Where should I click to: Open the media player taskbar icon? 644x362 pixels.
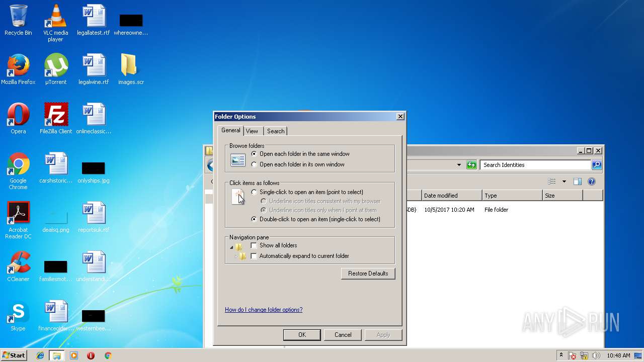point(74,355)
